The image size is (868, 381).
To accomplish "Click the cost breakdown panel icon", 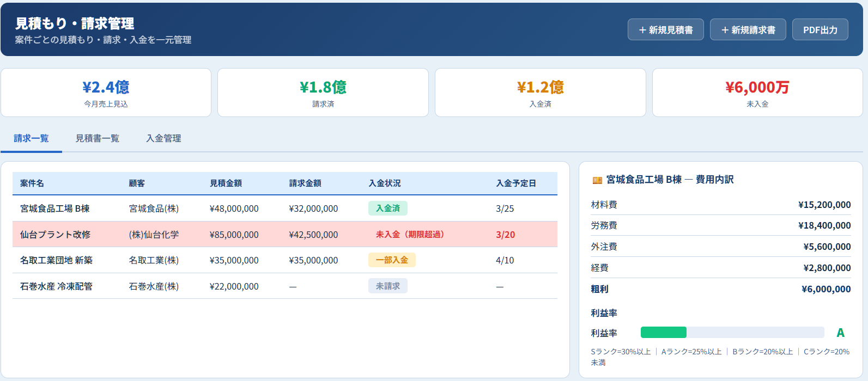I will coord(597,180).
